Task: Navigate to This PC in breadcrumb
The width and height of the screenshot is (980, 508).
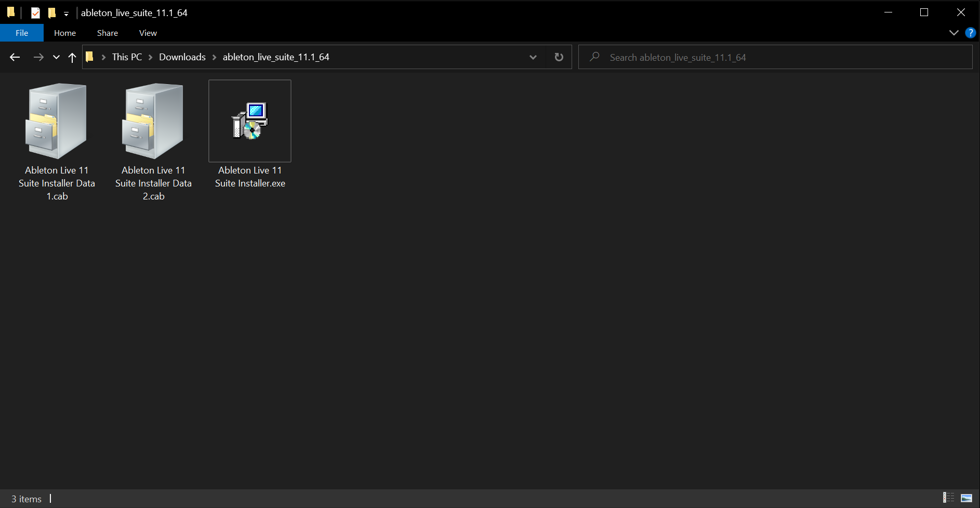Action: [x=127, y=57]
